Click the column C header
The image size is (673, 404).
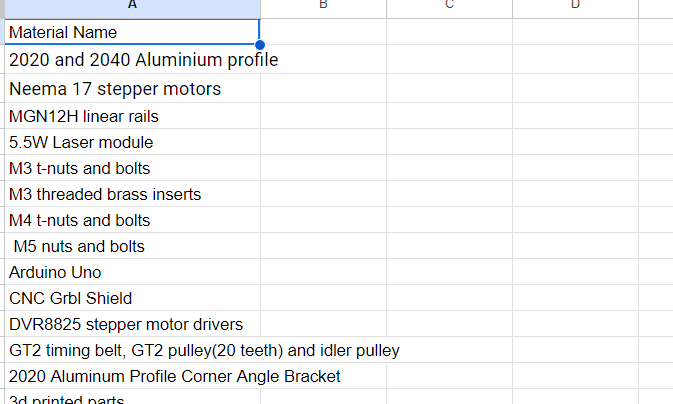click(x=449, y=6)
